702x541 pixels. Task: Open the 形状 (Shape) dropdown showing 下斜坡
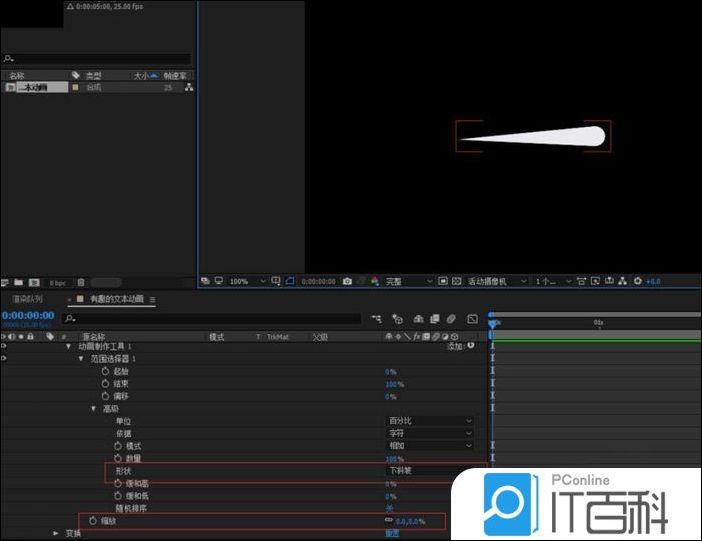click(x=430, y=470)
